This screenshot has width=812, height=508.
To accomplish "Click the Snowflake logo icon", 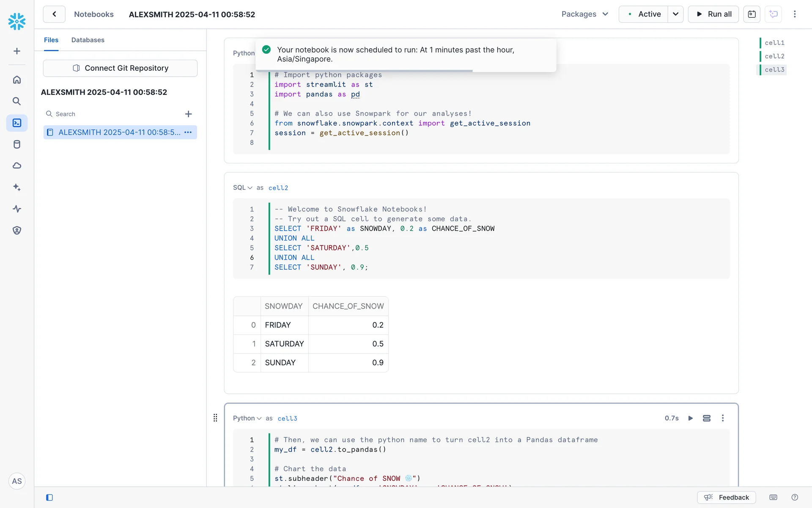I will pos(17,21).
